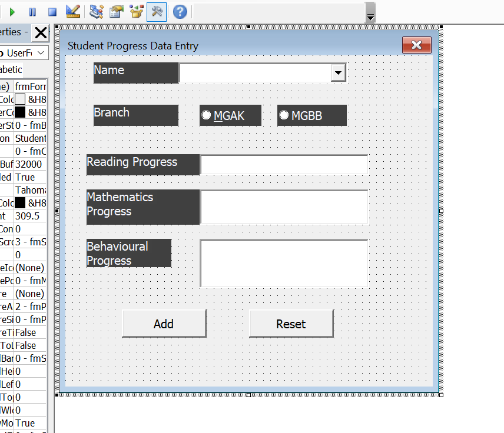Select the Branch label

[x=136, y=115]
